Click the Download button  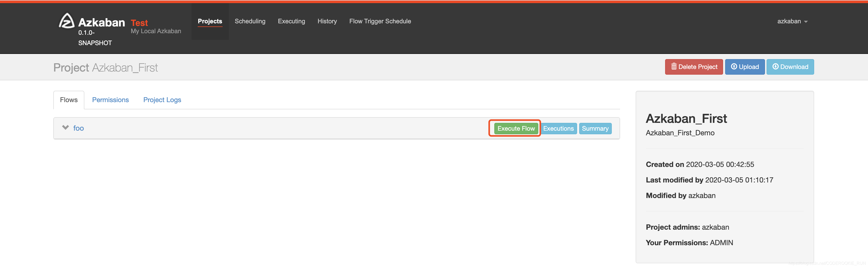click(790, 67)
